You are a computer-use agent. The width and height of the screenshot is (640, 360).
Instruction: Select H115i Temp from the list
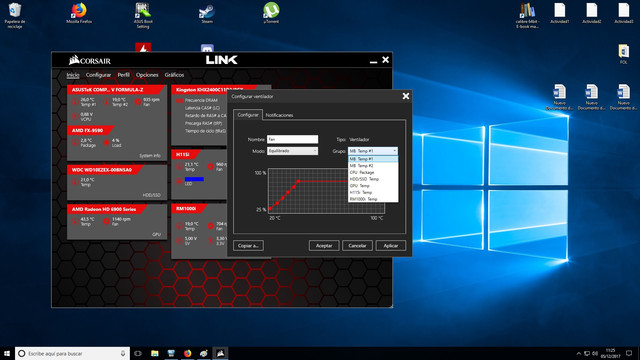tap(373, 192)
